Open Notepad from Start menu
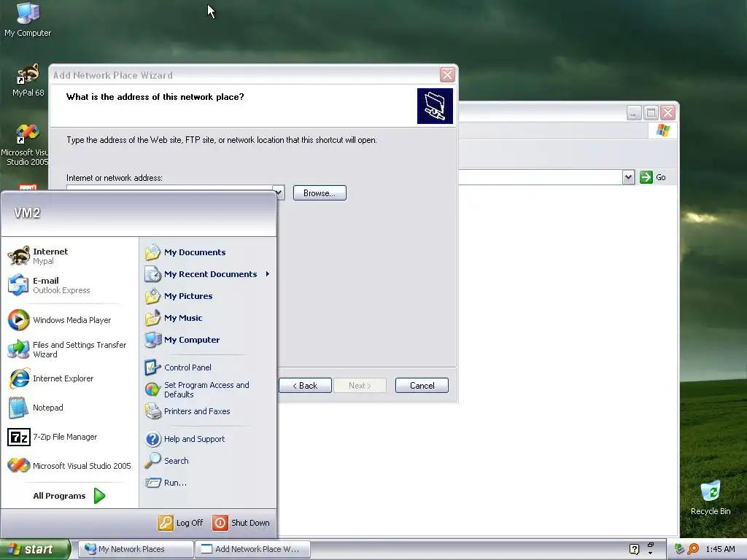Screen dimensions: 747x560 69,408
